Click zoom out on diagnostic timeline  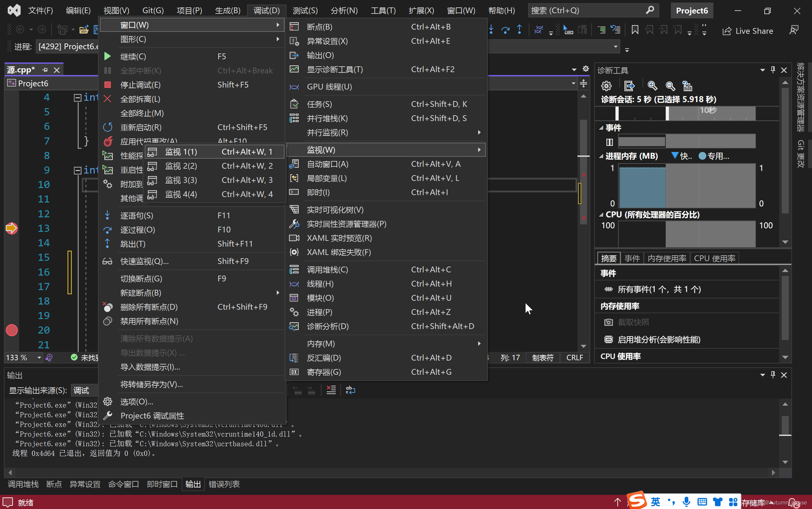[670, 86]
